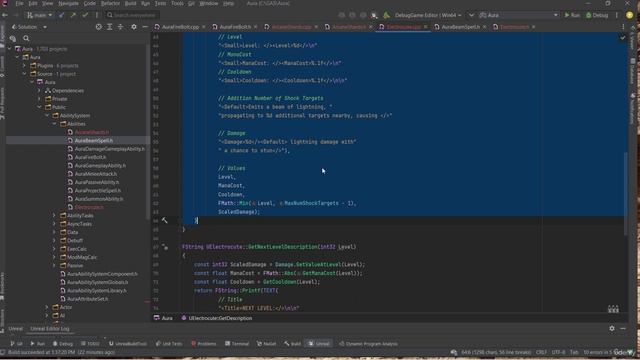Click gutter icon beside GetNextLevelDescription
The image size is (640, 360).
click(165, 247)
